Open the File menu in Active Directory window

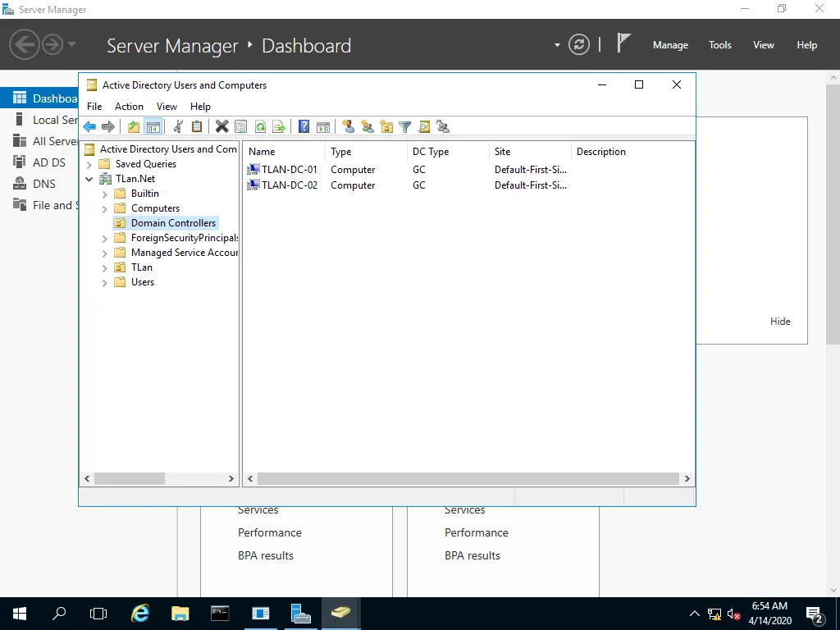94,107
